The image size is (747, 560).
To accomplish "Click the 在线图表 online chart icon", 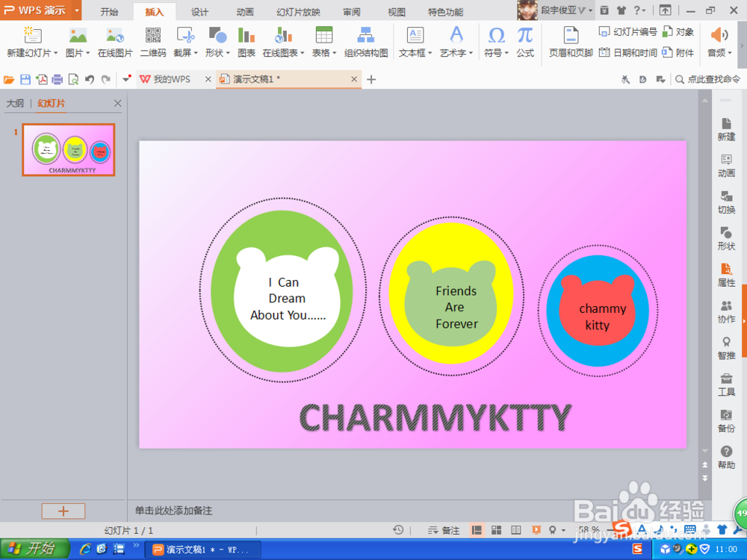I will point(283,35).
